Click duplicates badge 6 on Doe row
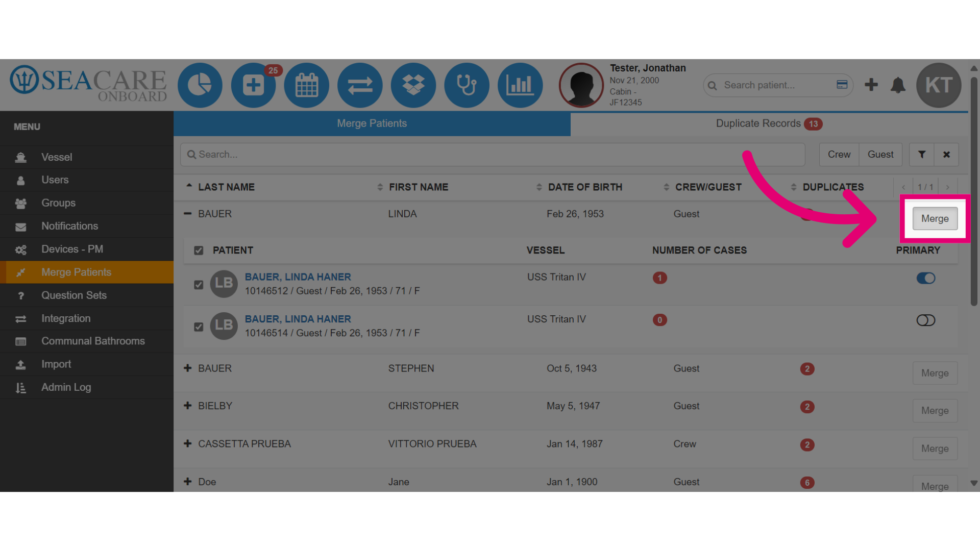This screenshot has height=551, width=980. click(x=807, y=483)
